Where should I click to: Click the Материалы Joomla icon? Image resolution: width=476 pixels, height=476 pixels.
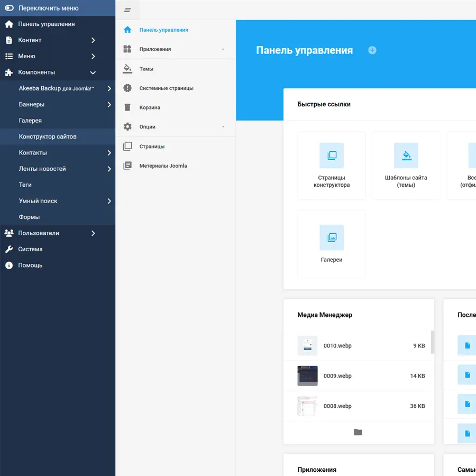click(127, 166)
